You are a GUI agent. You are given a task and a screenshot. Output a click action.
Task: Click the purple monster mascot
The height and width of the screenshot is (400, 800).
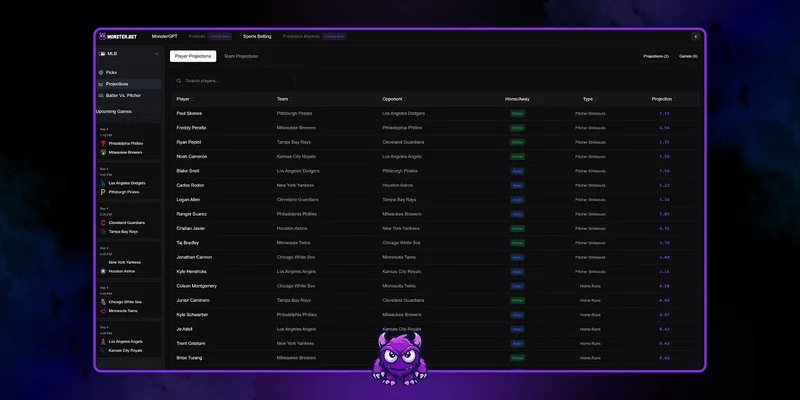(x=400, y=359)
